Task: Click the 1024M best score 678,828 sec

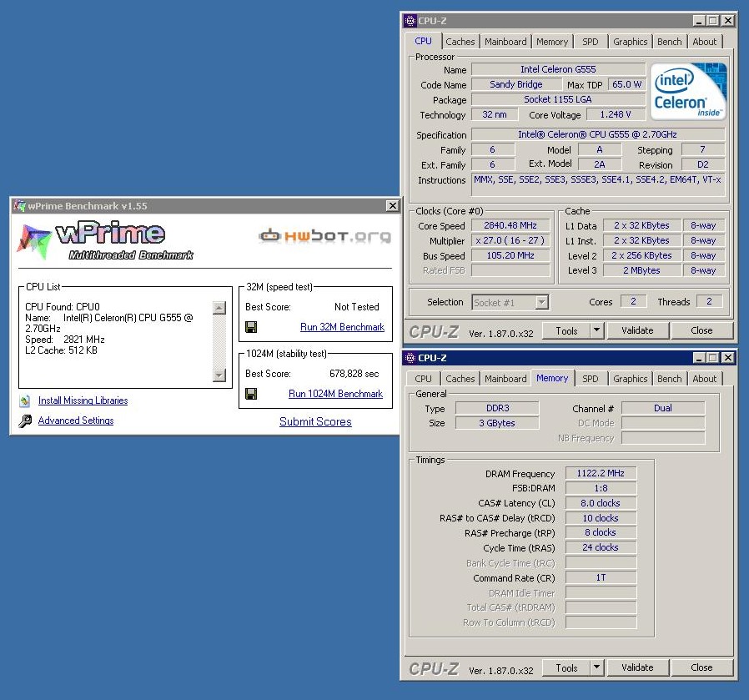Action: 354,374
